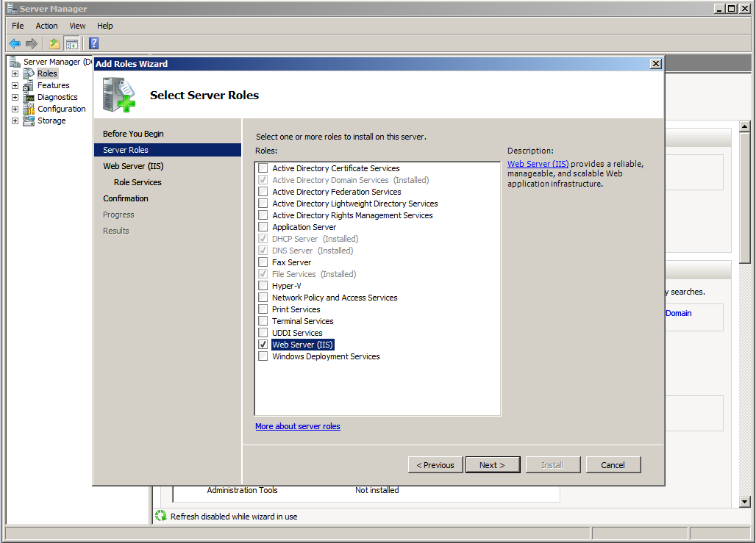Screen dimensions: 756x543
Task: Select the Fax Server role label
Action: (x=291, y=262)
